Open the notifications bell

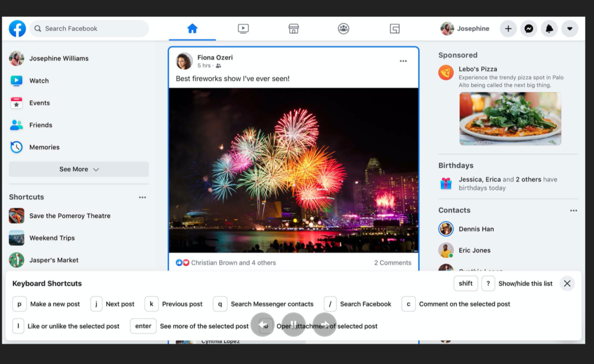tap(549, 28)
